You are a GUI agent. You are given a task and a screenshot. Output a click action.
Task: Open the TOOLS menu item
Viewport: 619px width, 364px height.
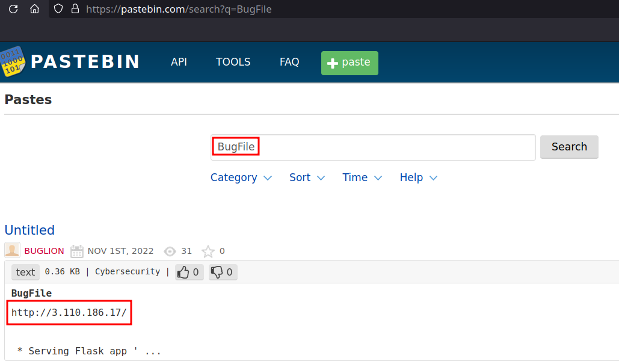233,62
